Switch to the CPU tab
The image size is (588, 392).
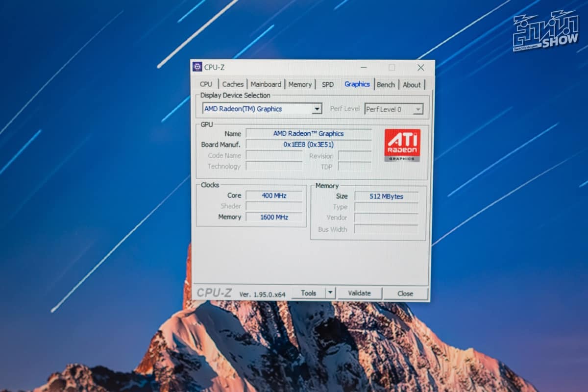click(206, 84)
